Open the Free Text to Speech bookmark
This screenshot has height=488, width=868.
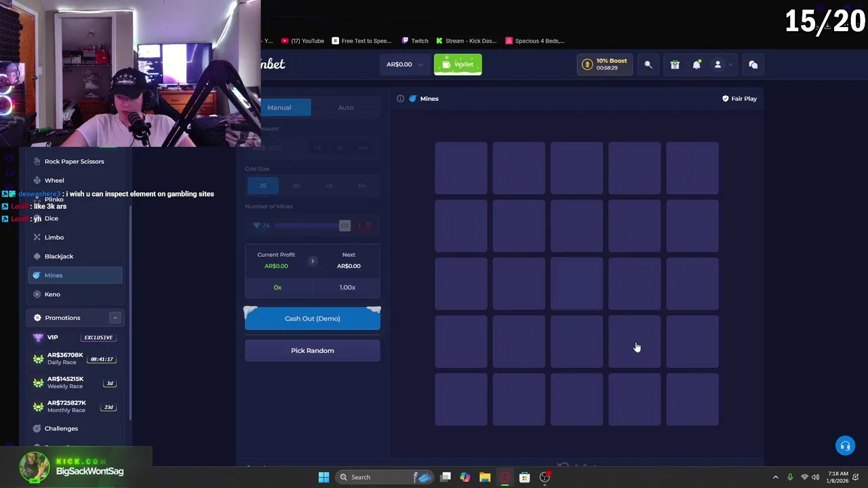point(363,41)
